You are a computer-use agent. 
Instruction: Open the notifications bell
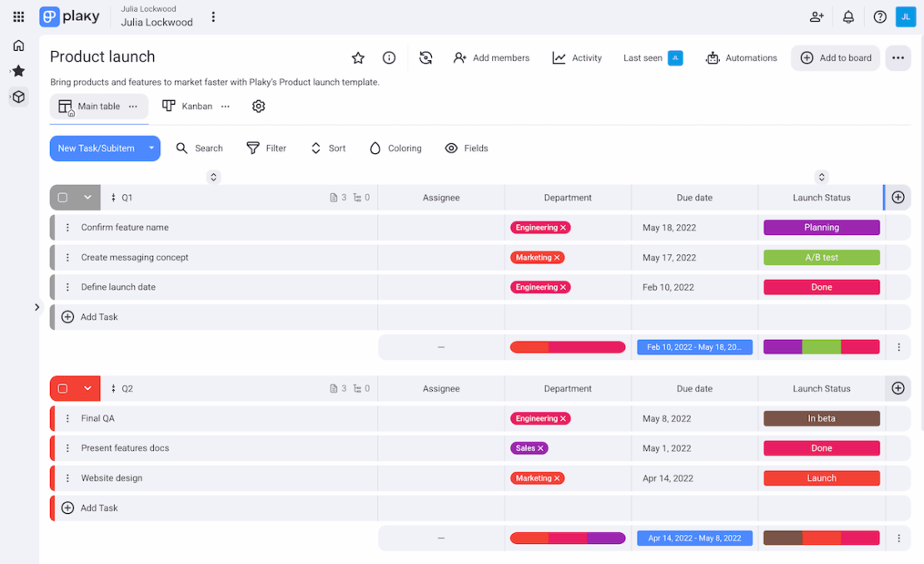pyautogui.click(x=847, y=17)
